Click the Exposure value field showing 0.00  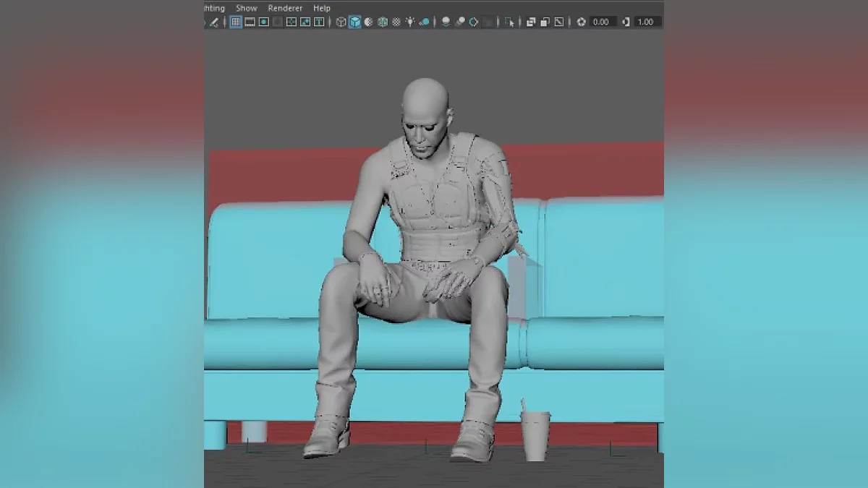click(602, 22)
